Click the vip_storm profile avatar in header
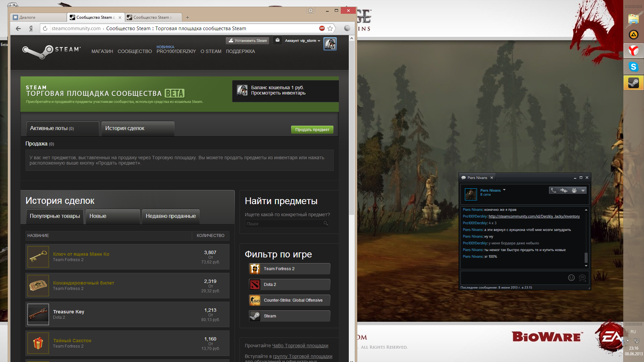Viewport: 644px width, 362px height. [330, 44]
